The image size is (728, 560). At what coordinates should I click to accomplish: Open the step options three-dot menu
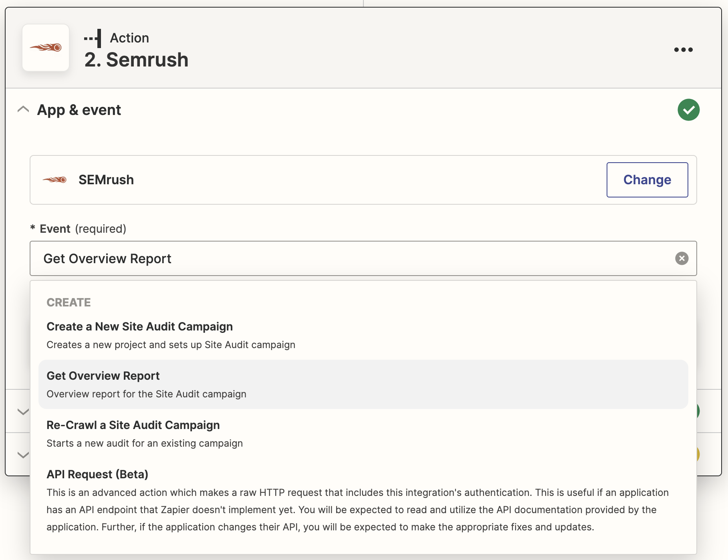pos(683,49)
